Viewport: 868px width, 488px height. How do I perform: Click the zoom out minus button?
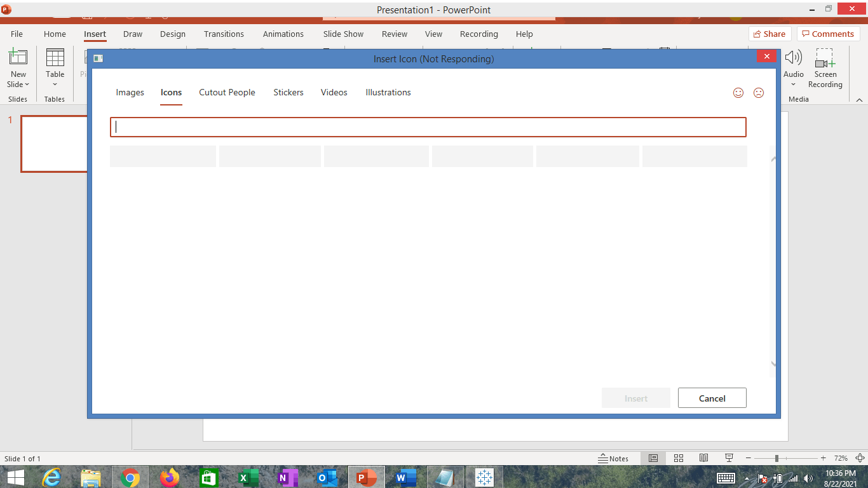(x=749, y=458)
